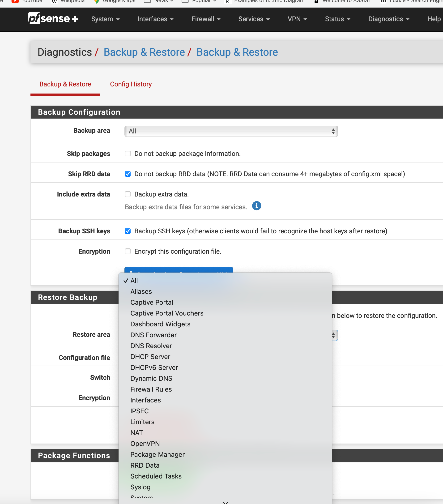Select Interfaces in the dropdown list
The width and height of the screenshot is (443, 504).
225,400
